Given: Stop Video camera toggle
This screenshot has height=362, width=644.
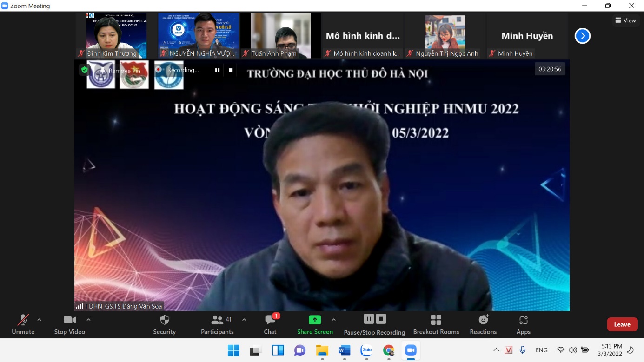Looking at the screenshot, I should pyautogui.click(x=69, y=324).
